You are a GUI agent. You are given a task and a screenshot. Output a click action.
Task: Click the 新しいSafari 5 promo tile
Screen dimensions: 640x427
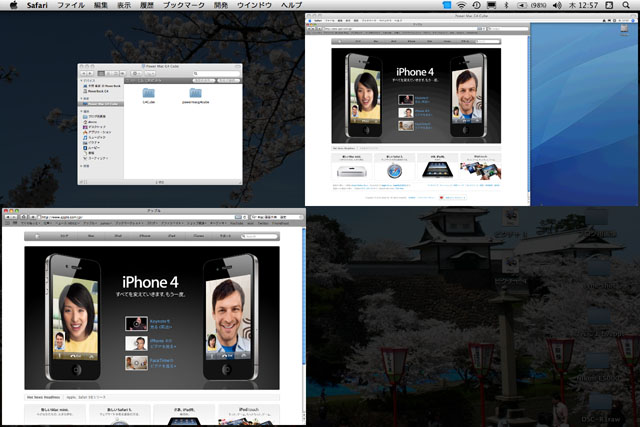coord(119,414)
